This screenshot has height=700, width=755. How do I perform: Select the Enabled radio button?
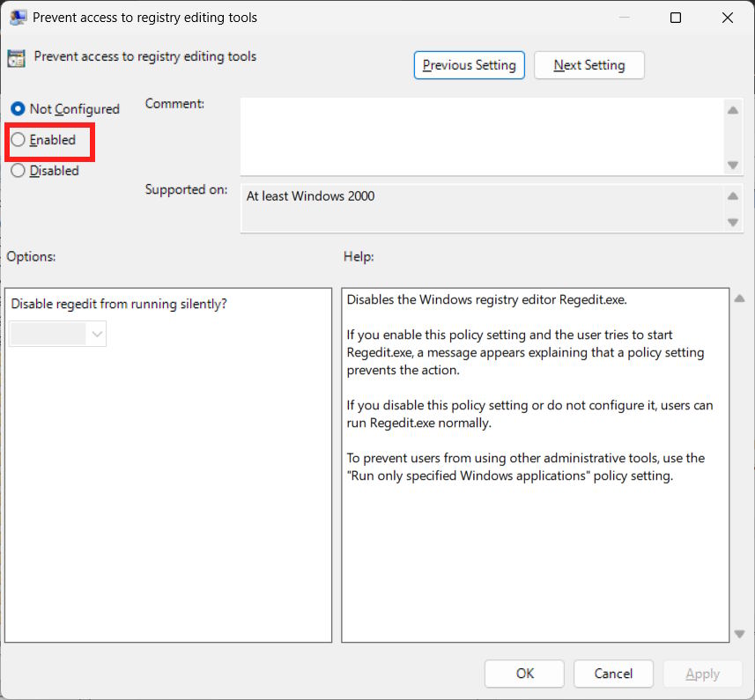pos(19,139)
